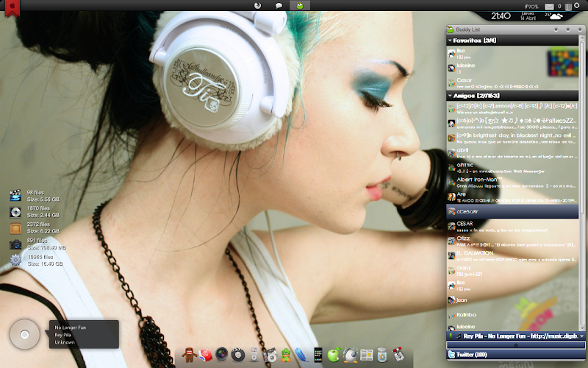The height and width of the screenshot is (368, 588).
Task: Click the camera icon beside 891 files
Action: coord(15,244)
